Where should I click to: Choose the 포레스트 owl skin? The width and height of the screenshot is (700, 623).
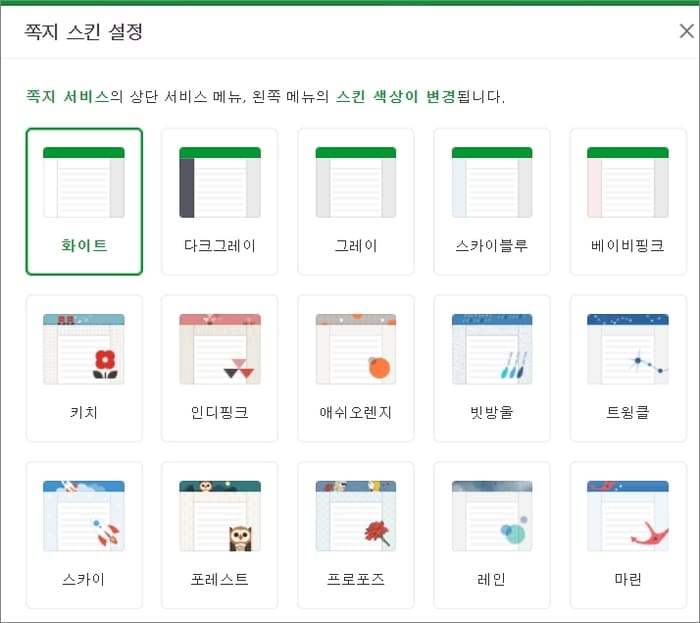[220, 516]
